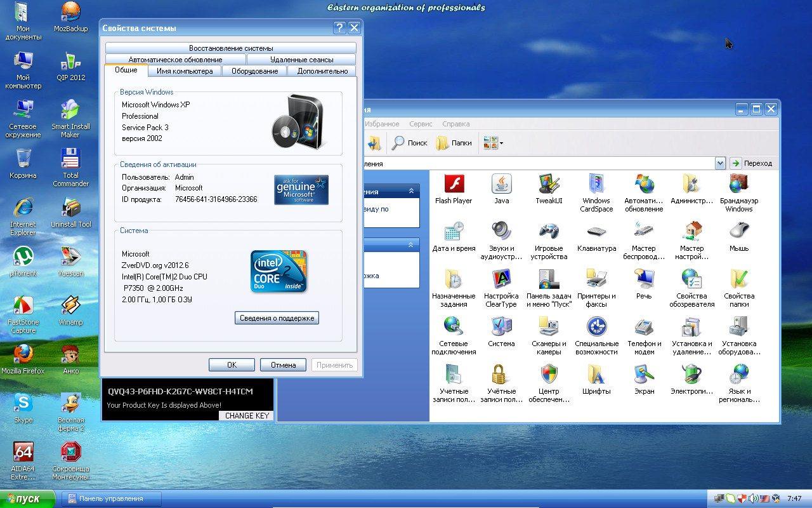The width and height of the screenshot is (812, 508).
Task: Click the CHANGE KEY button
Action: point(247,415)
